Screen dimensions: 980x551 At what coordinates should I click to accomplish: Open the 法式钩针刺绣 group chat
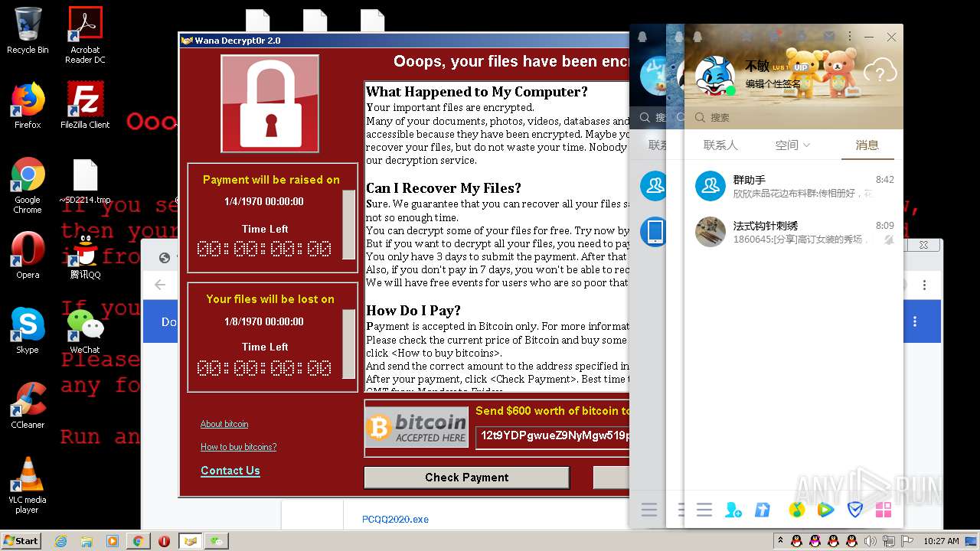pyautogui.click(x=793, y=232)
